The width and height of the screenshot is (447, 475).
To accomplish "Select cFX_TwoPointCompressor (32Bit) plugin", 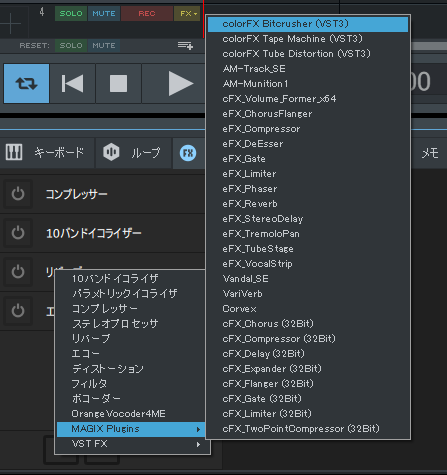I will pos(308,429).
